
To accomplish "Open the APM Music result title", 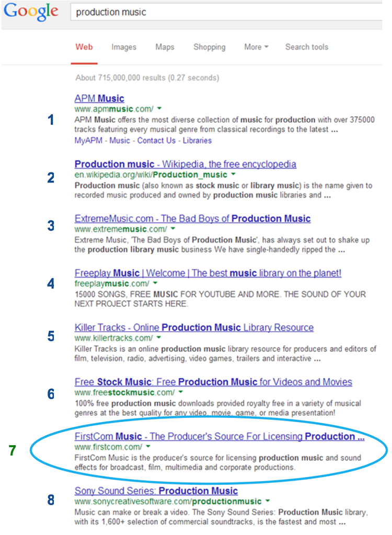I will click(99, 98).
